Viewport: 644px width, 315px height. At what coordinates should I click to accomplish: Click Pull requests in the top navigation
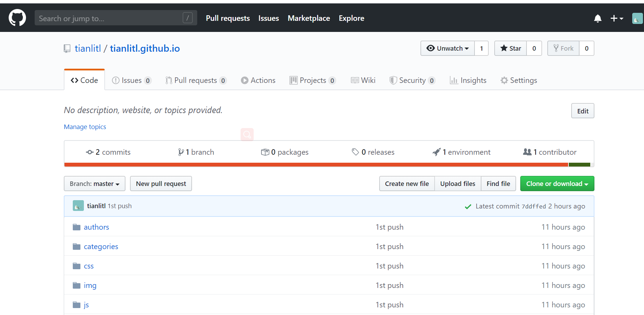coord(228,18)
